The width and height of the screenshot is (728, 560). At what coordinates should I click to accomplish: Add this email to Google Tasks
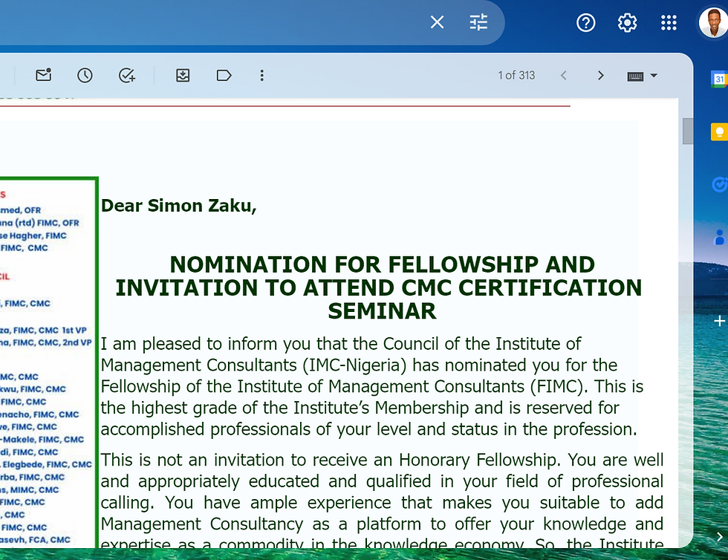tap(126, 75)
